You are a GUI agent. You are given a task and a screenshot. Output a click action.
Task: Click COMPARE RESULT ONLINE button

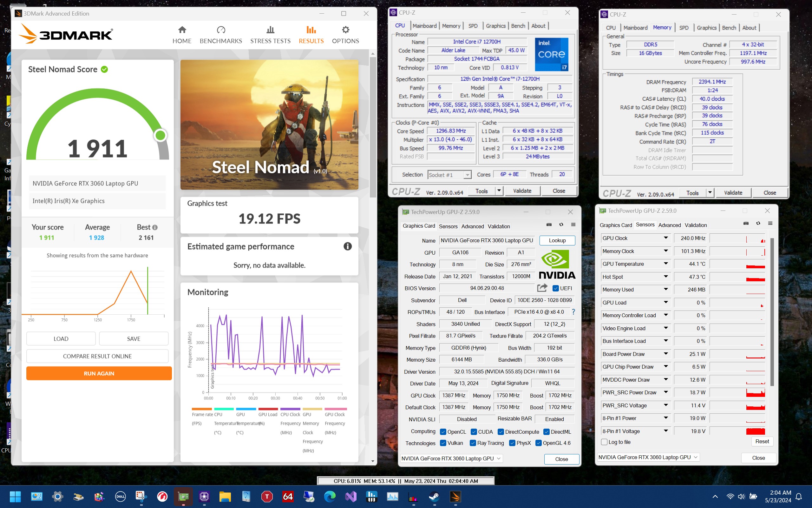[x=97, y=356]
